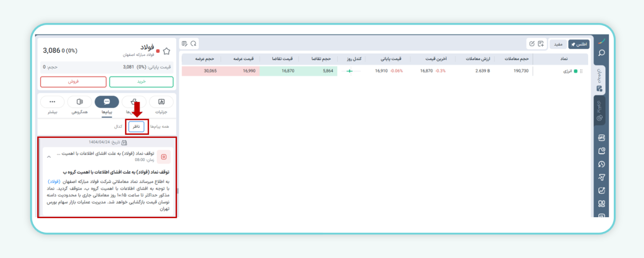Select the کدال message filter
Viewport: 644px width, 258px height.
(118, 127)
